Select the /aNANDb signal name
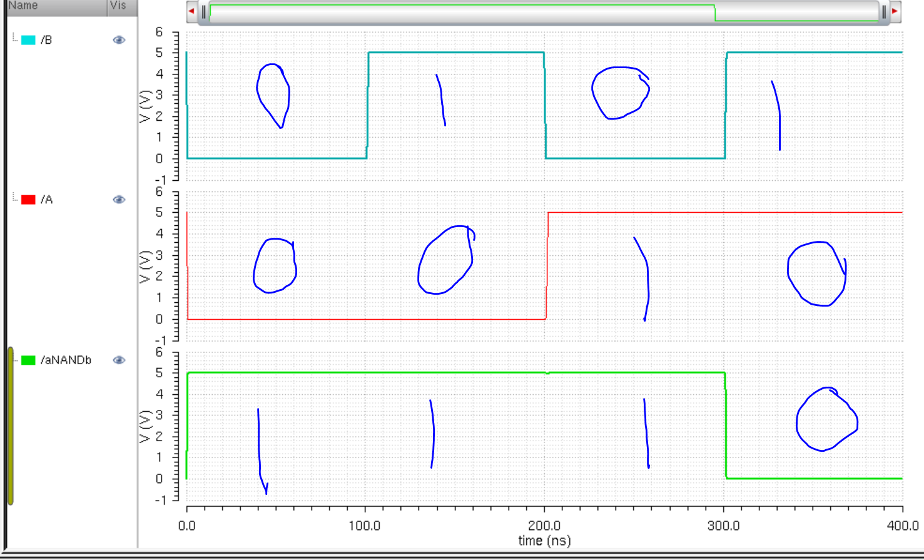 (66, 360)
